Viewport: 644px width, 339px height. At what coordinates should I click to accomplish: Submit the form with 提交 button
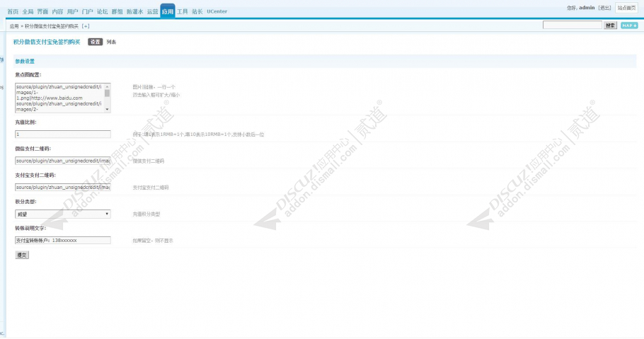tap(22, 254)
